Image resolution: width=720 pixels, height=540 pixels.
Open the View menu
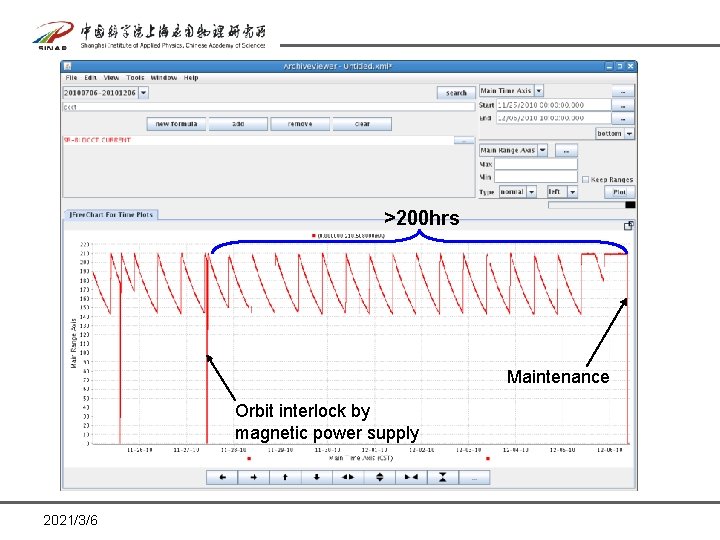tap(111, 78)
